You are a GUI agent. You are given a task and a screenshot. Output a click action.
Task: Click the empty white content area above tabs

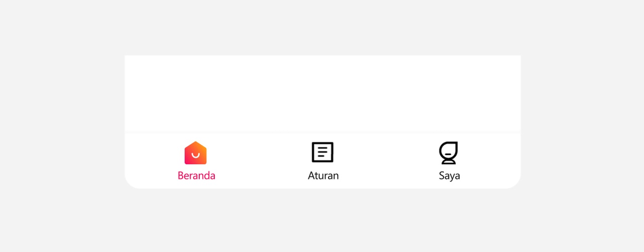[x=323, y=93]
